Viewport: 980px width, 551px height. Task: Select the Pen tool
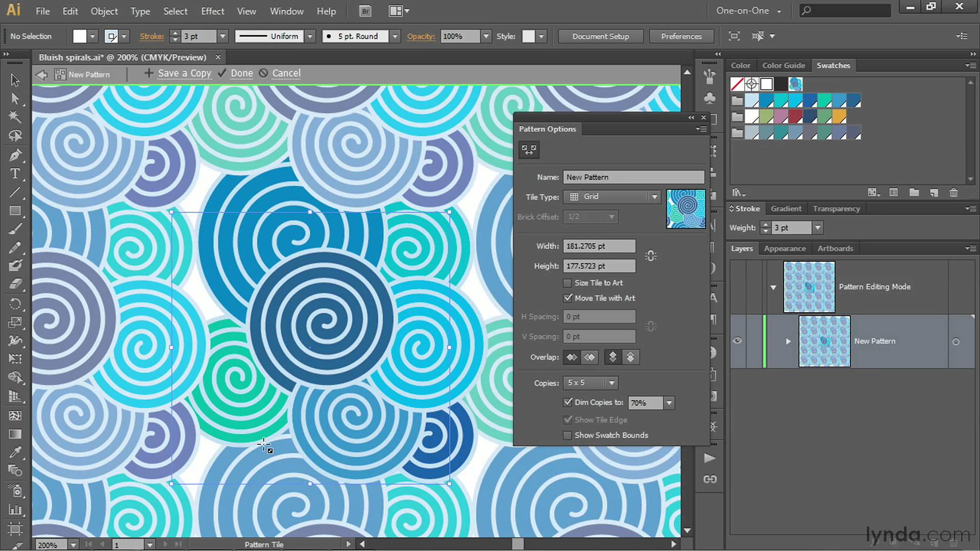[x=15, y=155]
